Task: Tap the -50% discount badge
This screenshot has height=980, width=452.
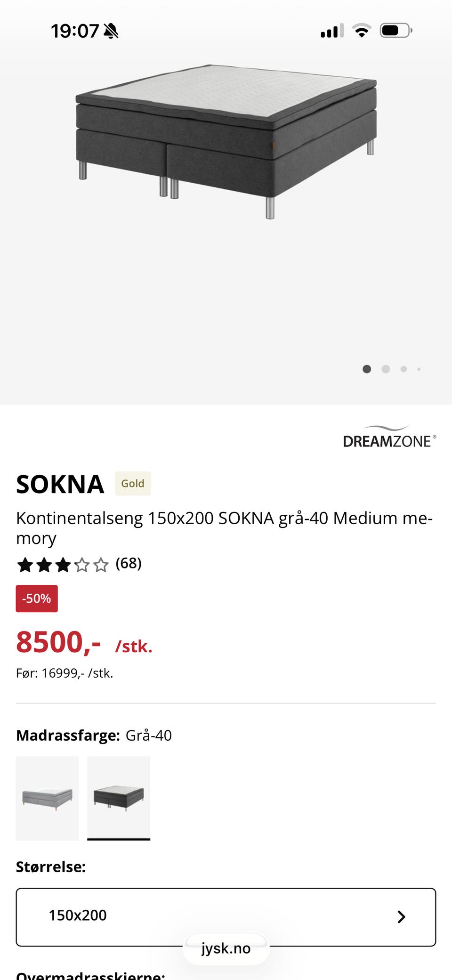Action: point(37,599)
